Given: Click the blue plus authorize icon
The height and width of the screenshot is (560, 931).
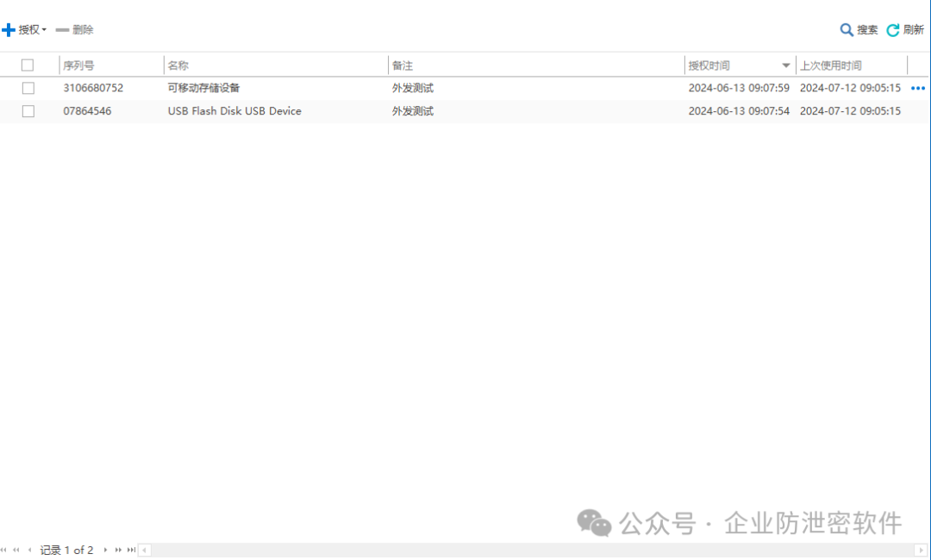Looking at the screenshot, I should coord(9,29).
